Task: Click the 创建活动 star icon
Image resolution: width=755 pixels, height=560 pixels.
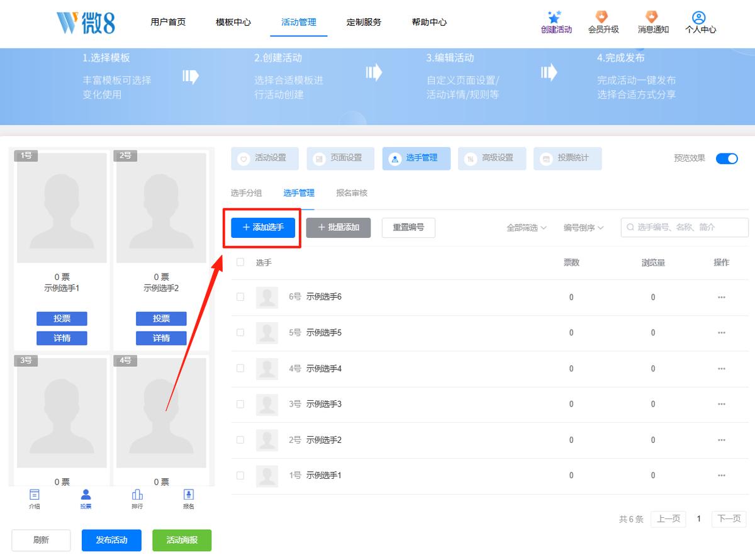Action: (x=554, y=17)
